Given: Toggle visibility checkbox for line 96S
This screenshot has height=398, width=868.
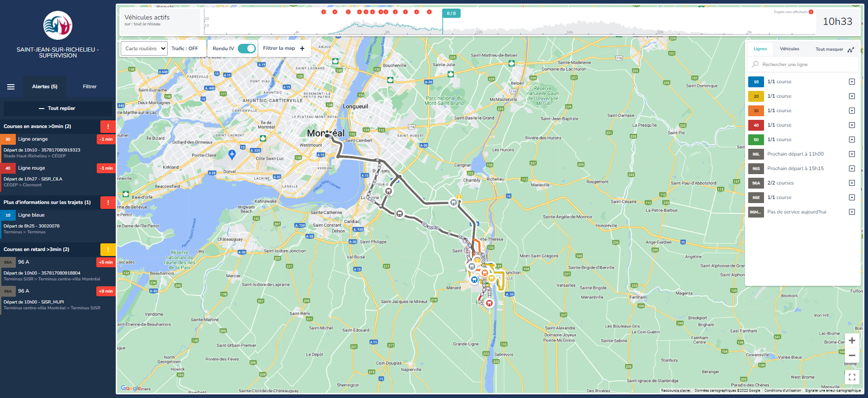Looking at the screenshot, I should point(852,169).
